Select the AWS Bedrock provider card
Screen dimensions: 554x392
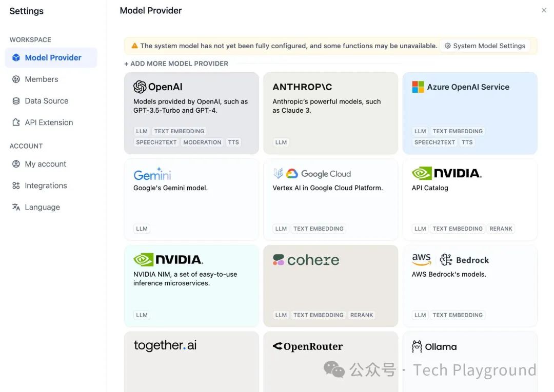(470, 285)
